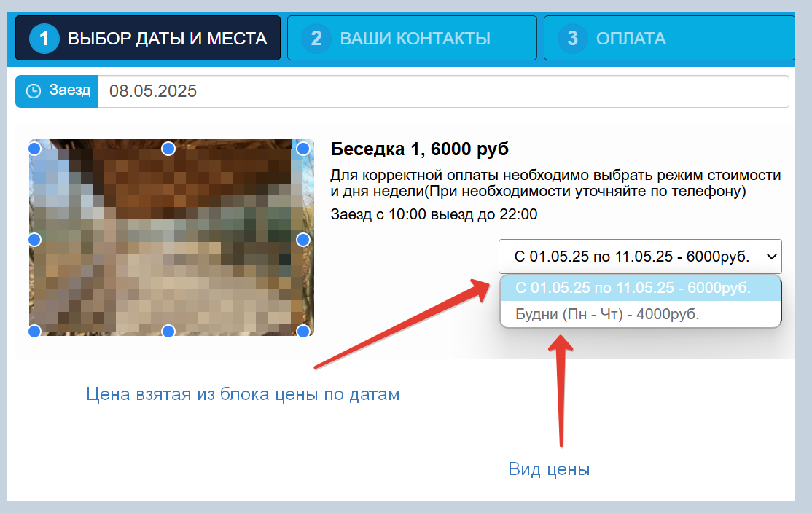Open the step 1 'Выбор даты и места' tab
The image size is (812, 513).
coord(147,38)
